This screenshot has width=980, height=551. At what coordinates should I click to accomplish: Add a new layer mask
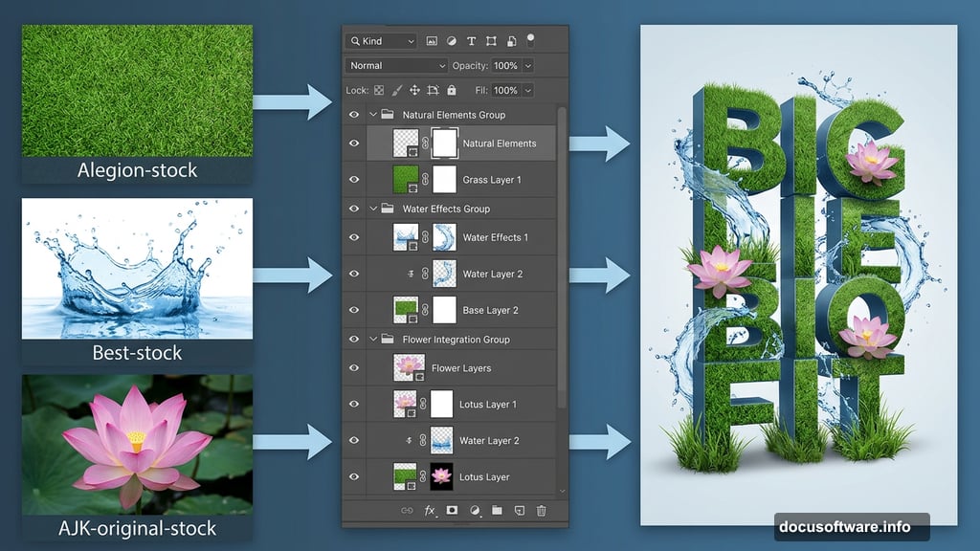[x=452, y=510]
